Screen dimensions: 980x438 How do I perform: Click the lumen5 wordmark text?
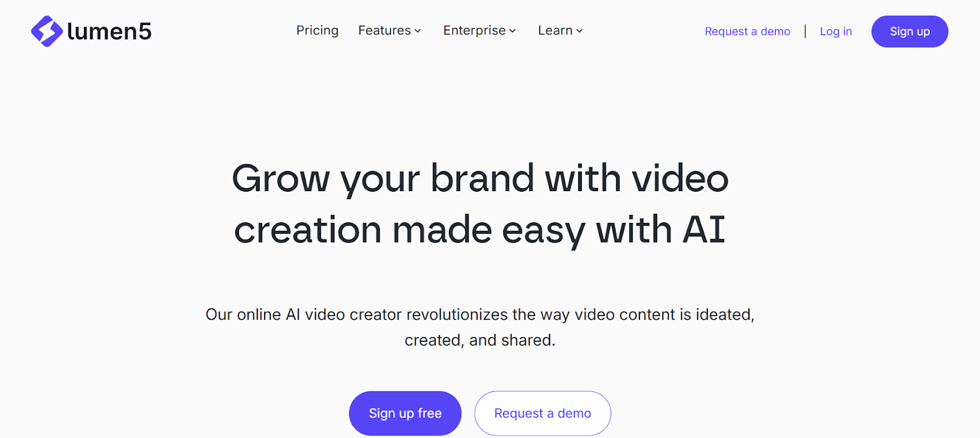(109, 32)
